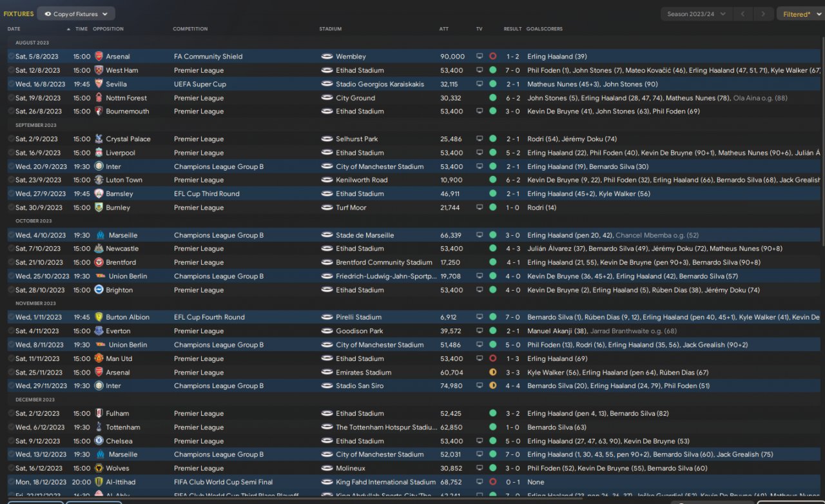This screenshot has width=825, height=504.
Task: Go to the next season with right arrow
Action: 764,14
